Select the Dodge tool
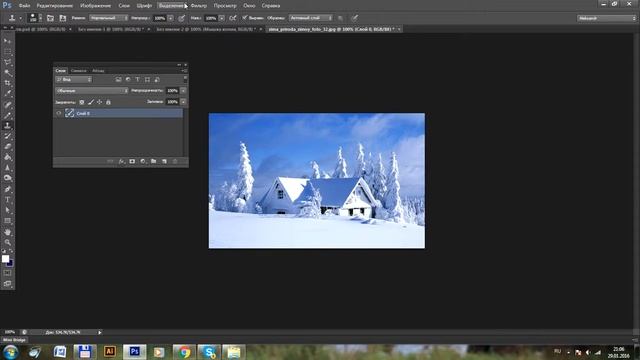640x360 pixels. [7, 178]
